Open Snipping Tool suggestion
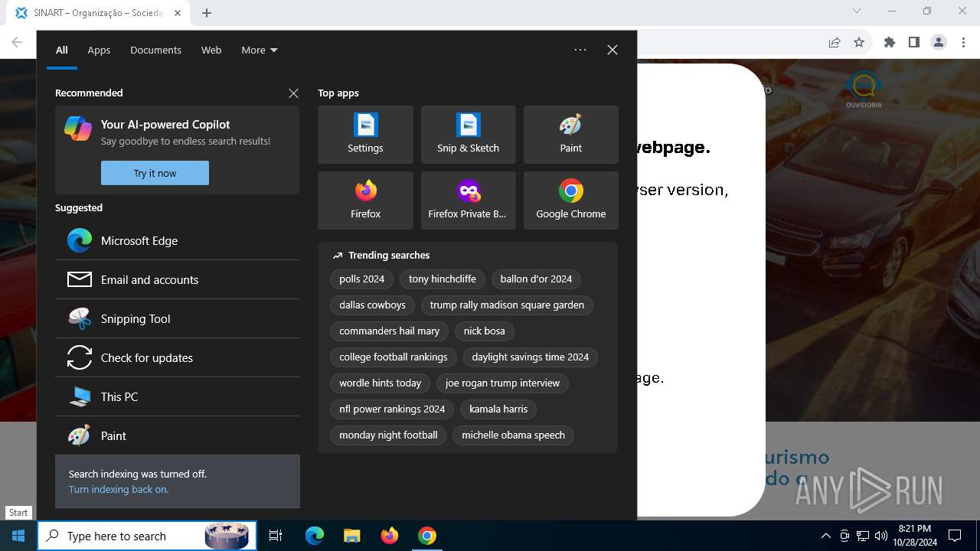Image resolution: width=980 pixels, height=551 pixels. [177, 318]
